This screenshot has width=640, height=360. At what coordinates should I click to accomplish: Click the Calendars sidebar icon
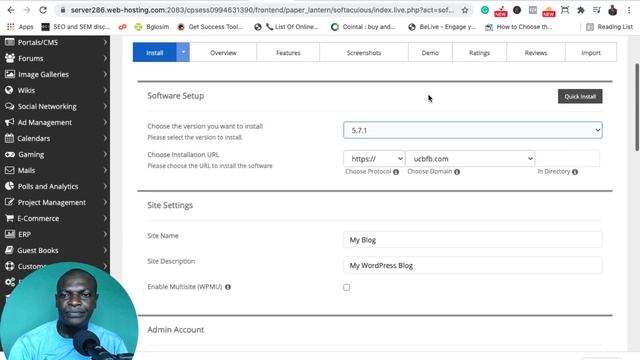click(x=9, y=138)
